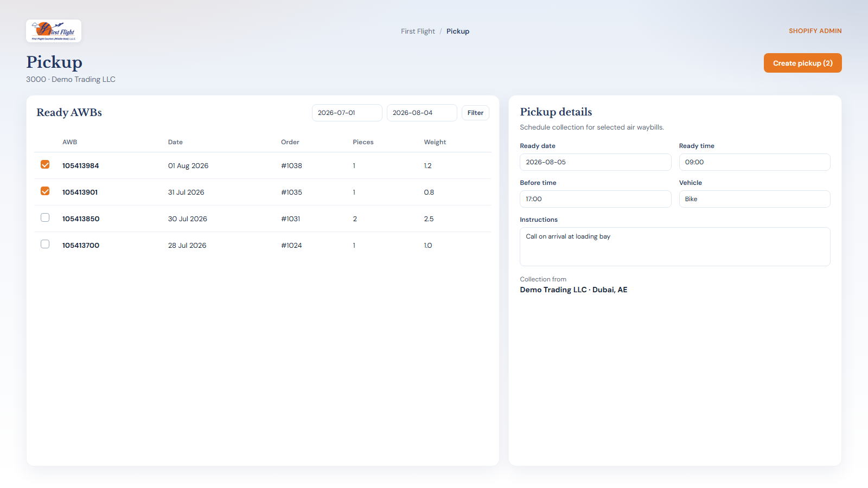The height and width of the screenshot is (488, 868).
Task: Click order #1024 cell
Action: click(x=291, y=246)
